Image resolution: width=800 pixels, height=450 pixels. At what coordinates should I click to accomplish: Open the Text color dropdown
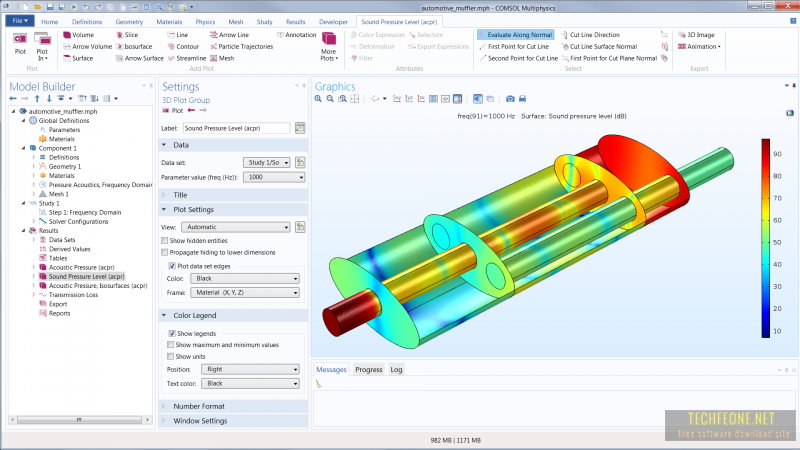[x=250, y=384]
